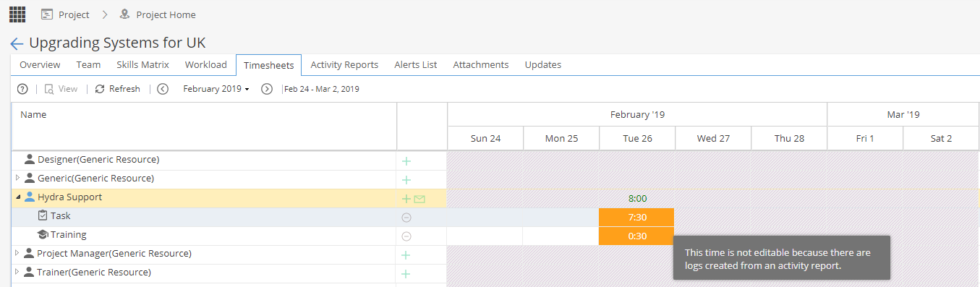Click the Tue 26 column header
Screen dimensions: 980x287
pyautogui.click(x=637, y=138)
